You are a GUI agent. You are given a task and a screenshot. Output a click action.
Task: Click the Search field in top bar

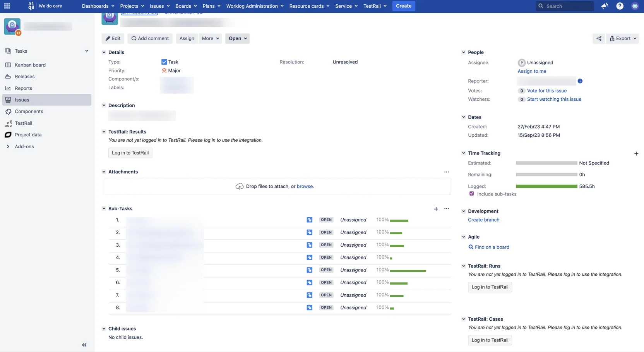565,6
